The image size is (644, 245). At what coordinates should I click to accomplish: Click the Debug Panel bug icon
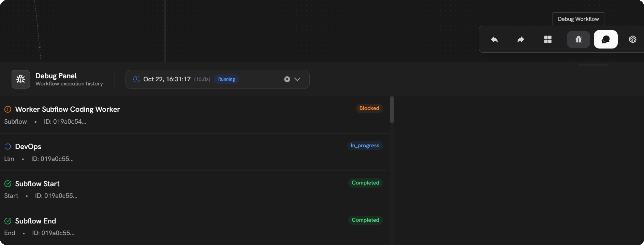[x=21, y=79]
